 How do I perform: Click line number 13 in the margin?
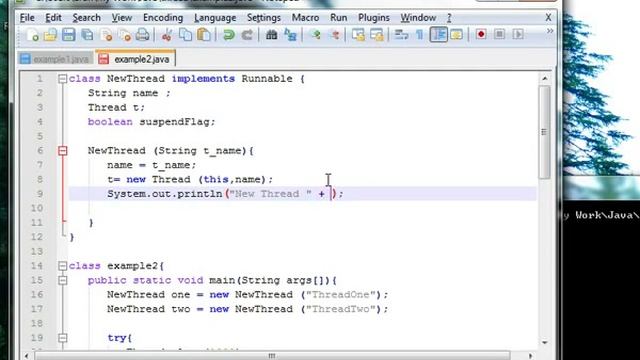(37, 251)
